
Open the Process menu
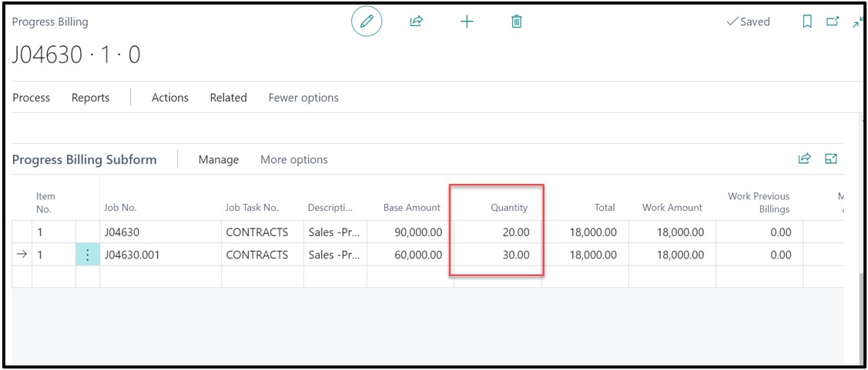tap(32, 98)
